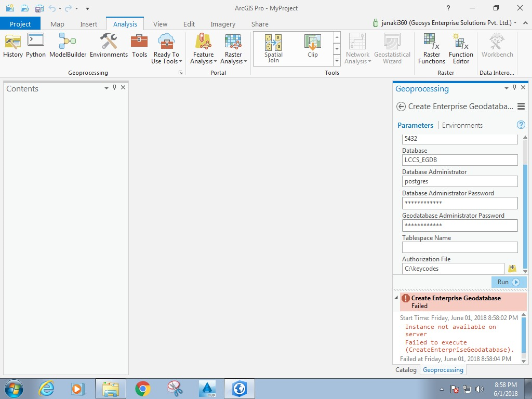
Task: Switch to the View ribbon tab
Action: (160, 24)
